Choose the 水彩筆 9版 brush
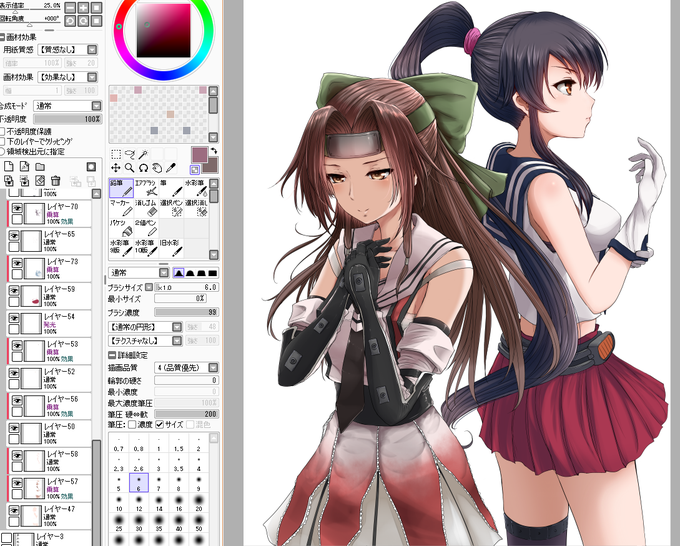This screenshot has height=546, width=680. pyautogui.click(x=121, y=248)
